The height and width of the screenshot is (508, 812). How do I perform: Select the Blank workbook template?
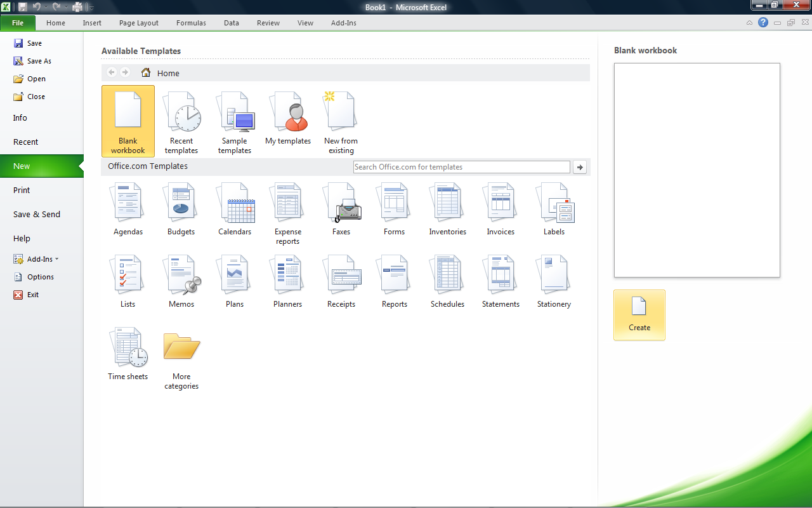[x=128, y=121]
